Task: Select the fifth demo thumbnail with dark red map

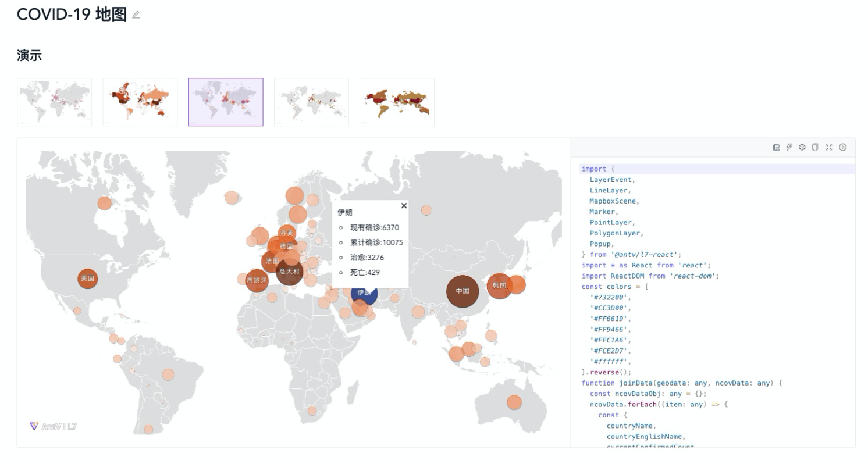Action: [397, 102]
